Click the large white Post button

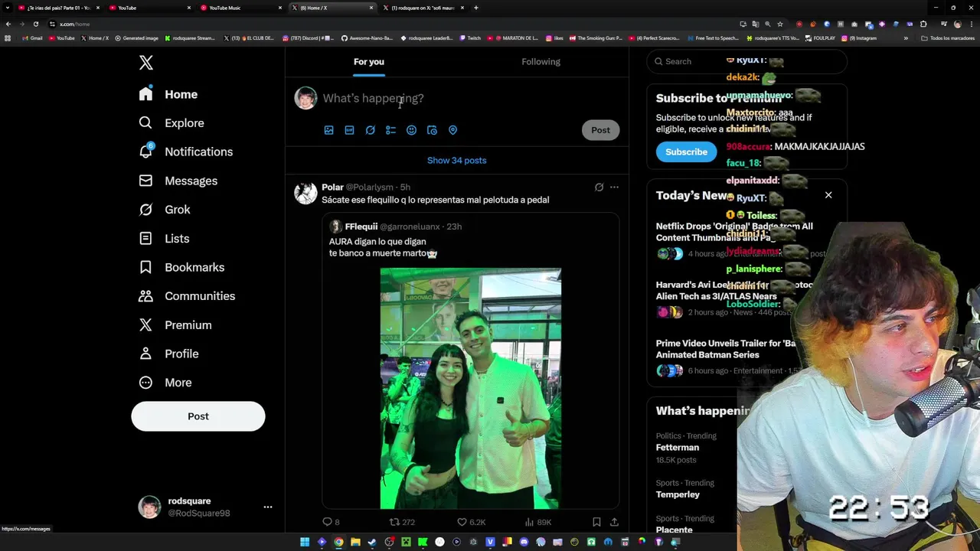pyautogui.click(x=198, y=416)
